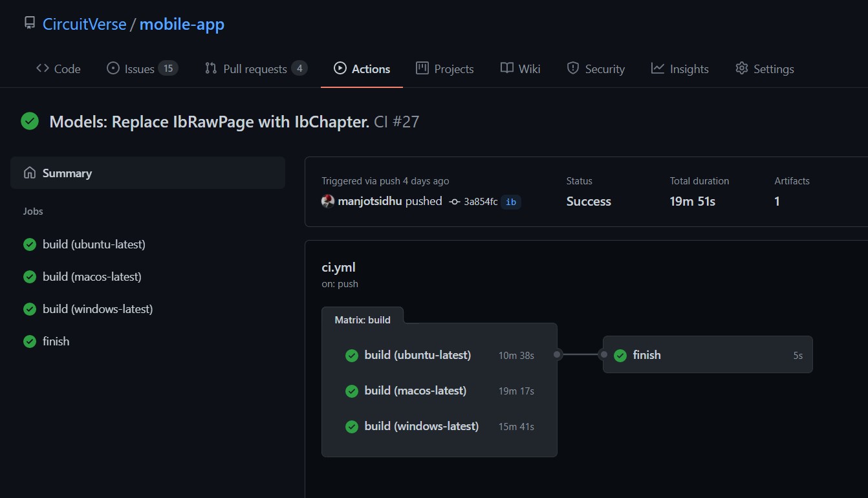
Task: Open the repository Settings tab
Action: [765, 69]
